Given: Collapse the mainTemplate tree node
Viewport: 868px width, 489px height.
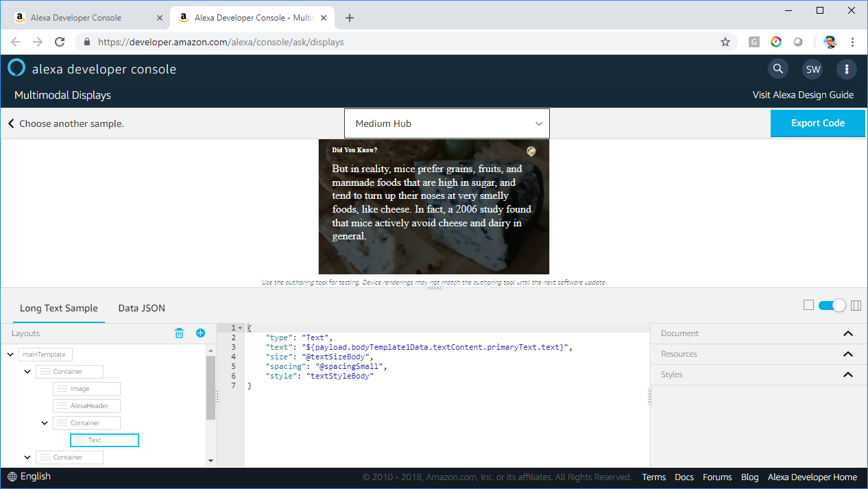Looking at the screenshot, I should point(11,355).
